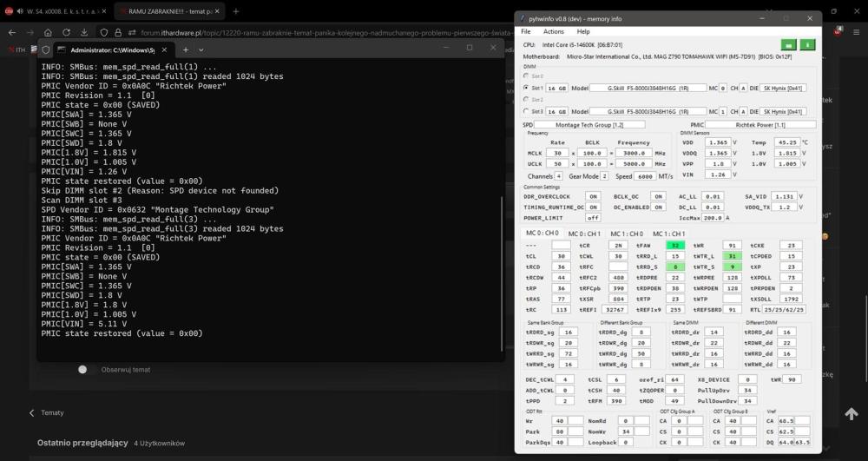Click the RTL field 25/25/62/25
Image resolution: width=868 pixels, height=461 pixels.
[784, 310]
